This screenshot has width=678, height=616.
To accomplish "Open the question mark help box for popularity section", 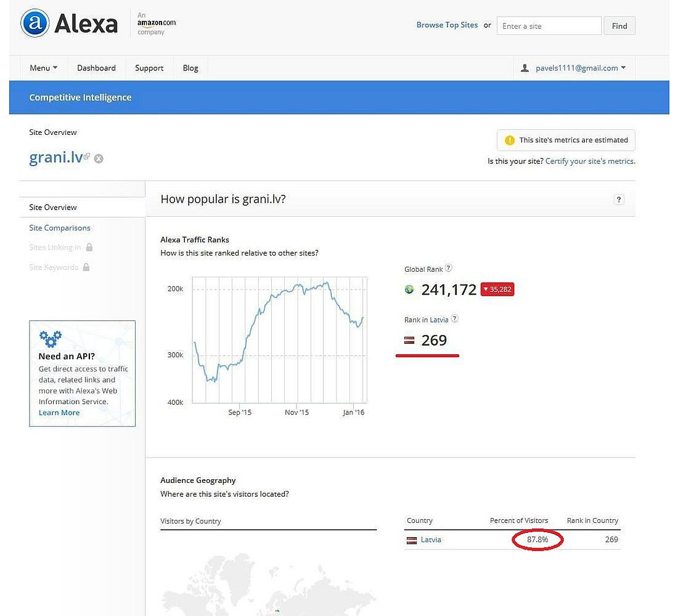I will (619, 199).
